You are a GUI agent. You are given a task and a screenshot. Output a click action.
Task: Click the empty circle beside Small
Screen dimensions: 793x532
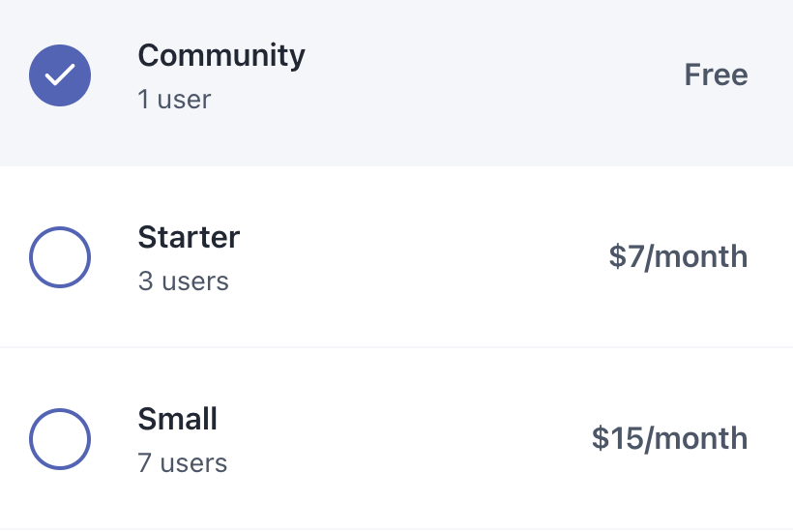[60, 439]
